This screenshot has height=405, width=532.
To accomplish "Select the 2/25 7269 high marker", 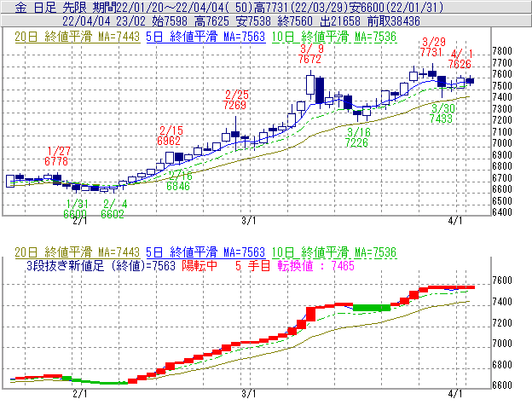I will [x=236, y=100].
